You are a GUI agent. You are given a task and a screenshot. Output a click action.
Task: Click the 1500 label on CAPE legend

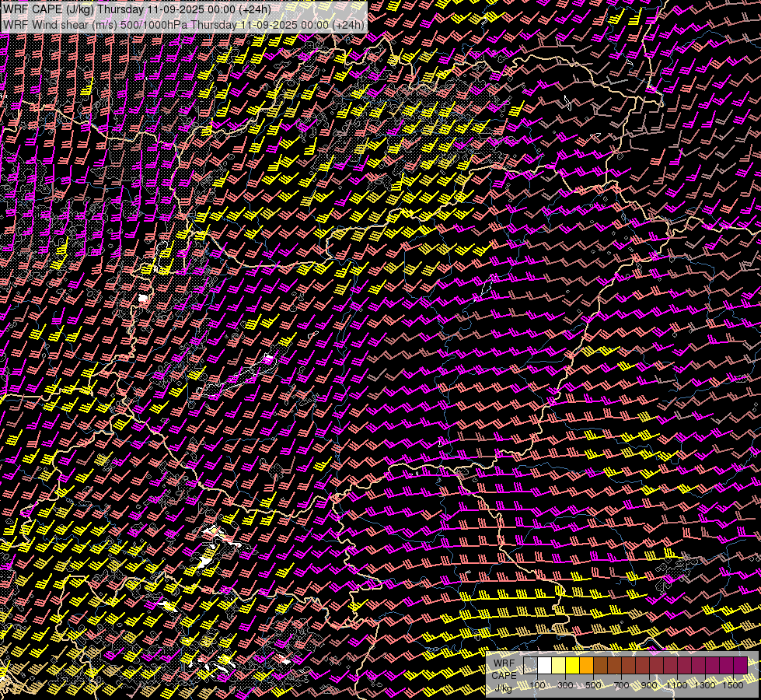click(x=733, y=685)
